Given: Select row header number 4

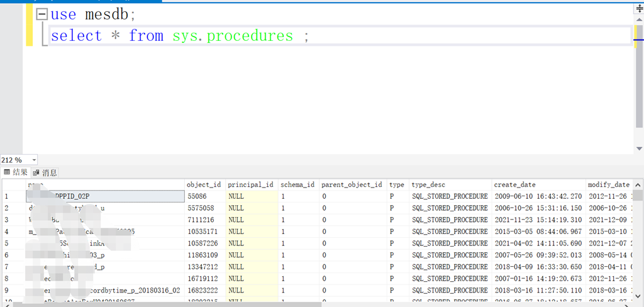Looking at the screenshot, I should pos(14,232).
